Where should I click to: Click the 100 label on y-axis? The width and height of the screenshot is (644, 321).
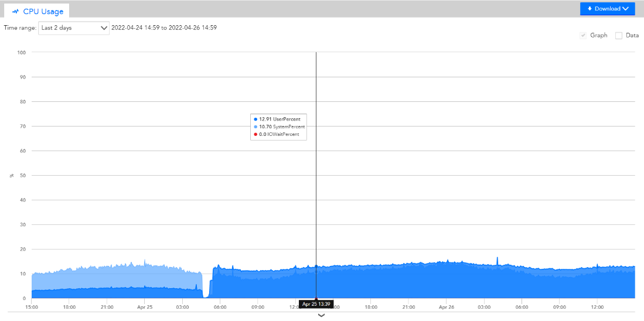(x=22, y=52)
